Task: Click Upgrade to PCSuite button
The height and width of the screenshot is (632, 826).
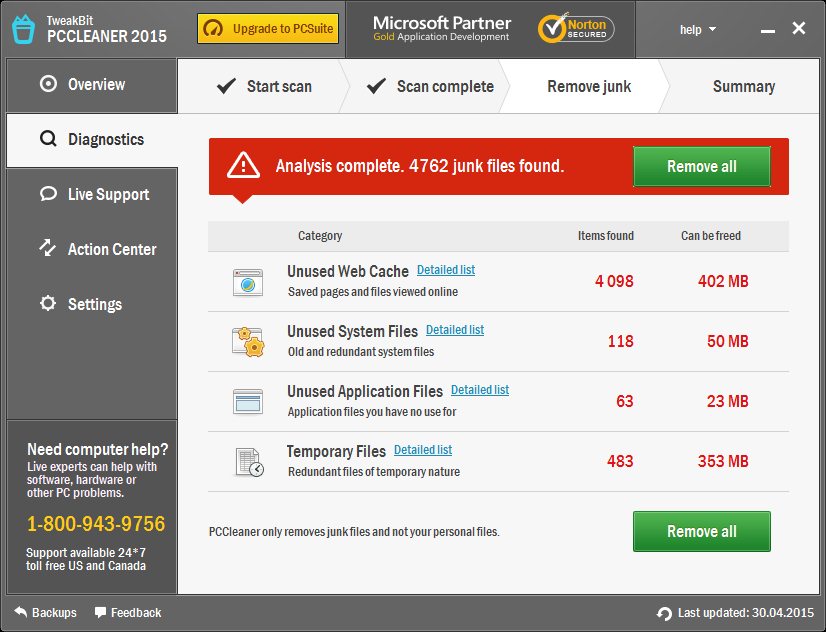Action: [268, 28]
